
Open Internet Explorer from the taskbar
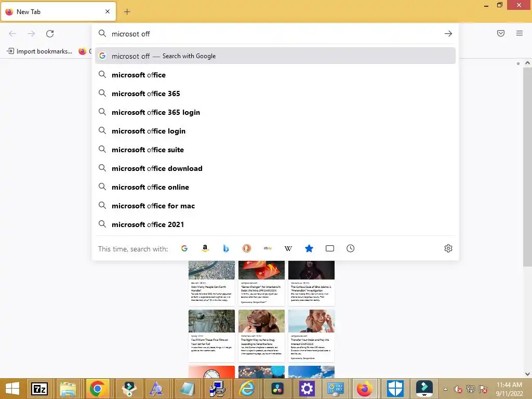point(247,389)
